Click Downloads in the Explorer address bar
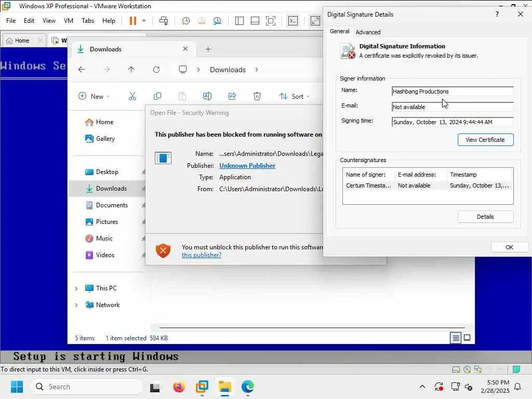The height and width of the screenshot is (399, 532). [228, 70]
